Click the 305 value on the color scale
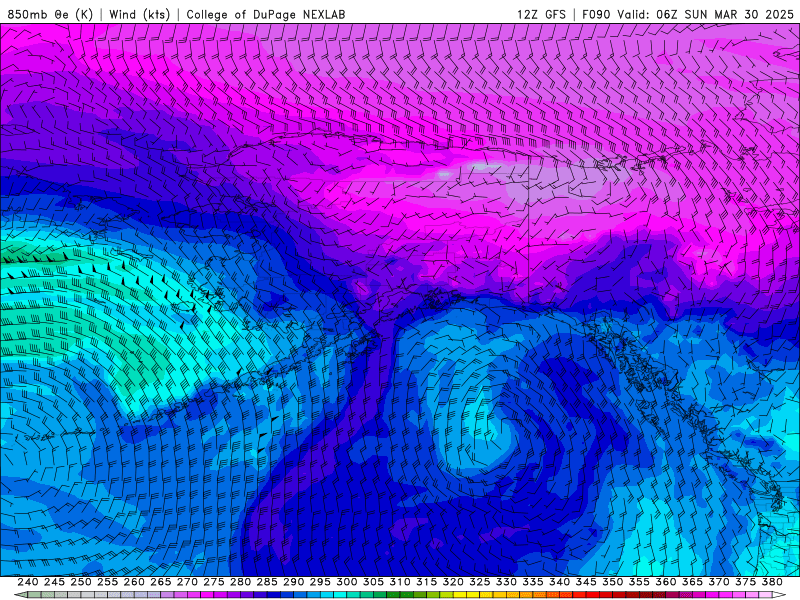The width and height of the screenshot is (800, 600). coord(373,582)
